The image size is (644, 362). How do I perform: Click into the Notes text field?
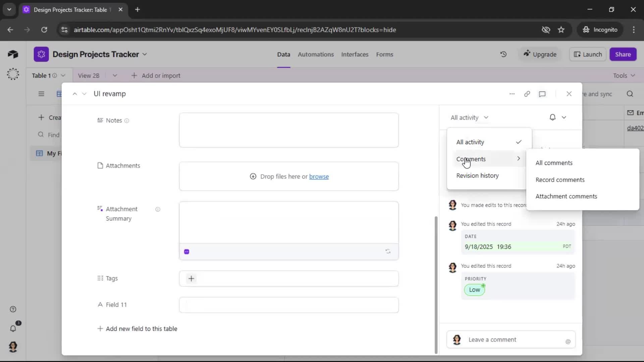point(289,130)
